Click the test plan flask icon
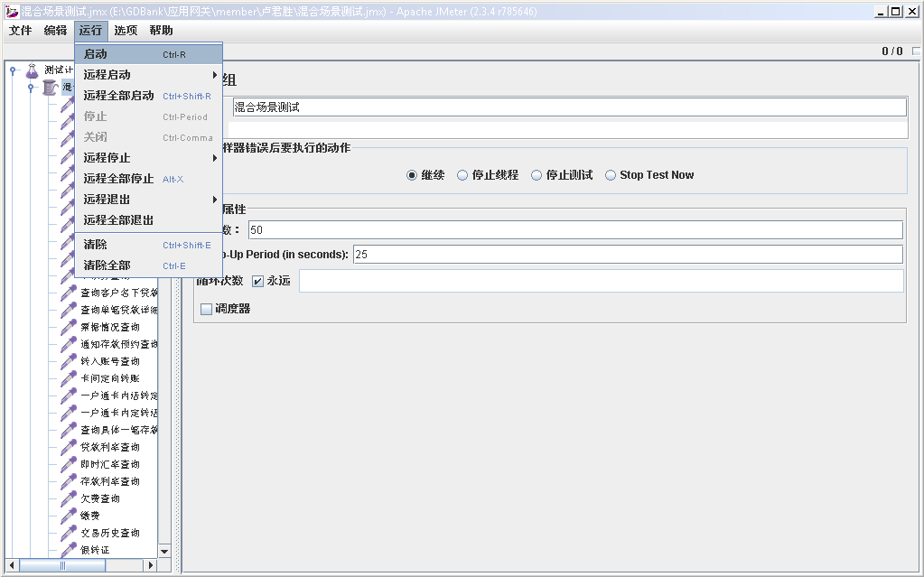This screenshot has width=924, height=577. click(33, 70)
